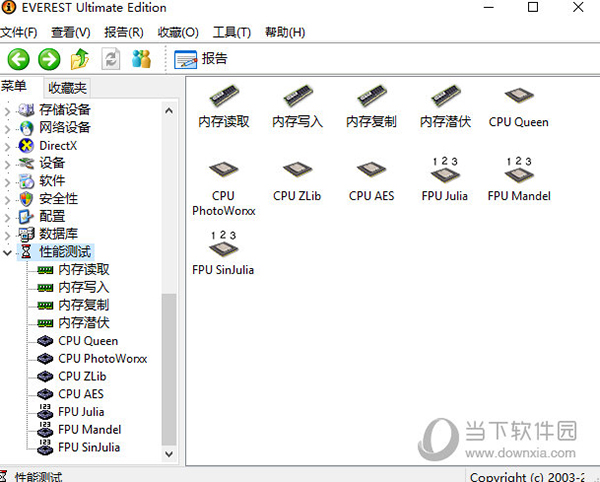Click the tree panel scrollbar thumb
600x482 pixels.
[169, 370]
